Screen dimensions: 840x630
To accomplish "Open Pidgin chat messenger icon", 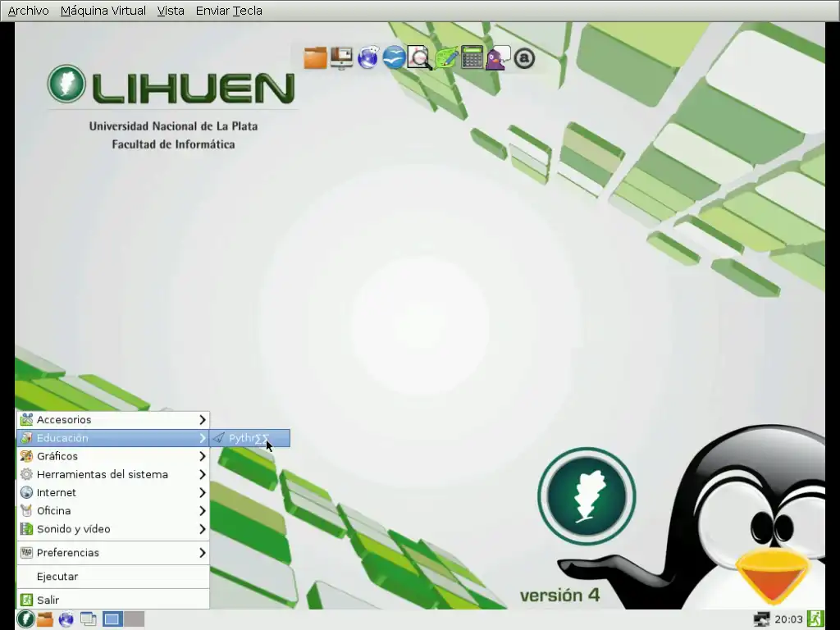I will point(498,58).
